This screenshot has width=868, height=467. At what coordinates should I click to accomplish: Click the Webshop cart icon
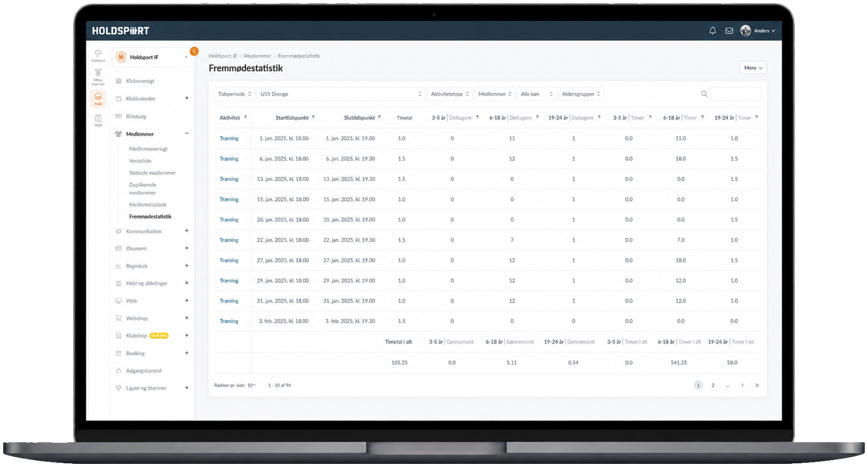click(x=118, y=318)
